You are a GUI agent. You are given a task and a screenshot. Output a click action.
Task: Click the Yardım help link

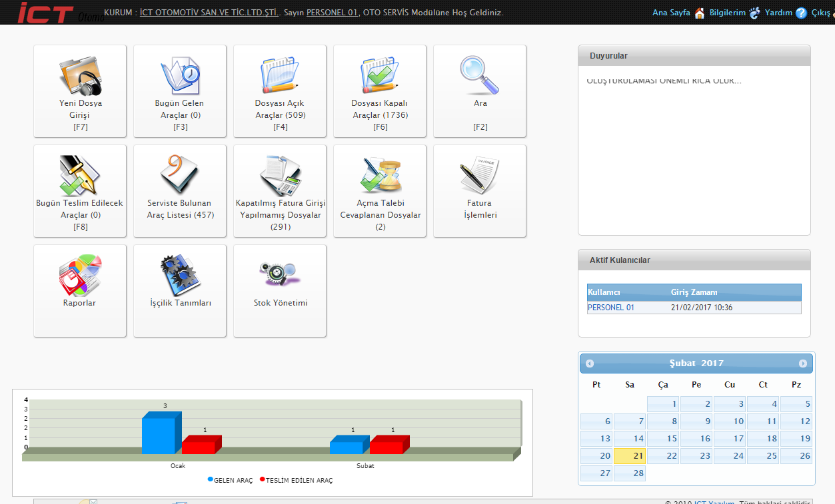pyautogui.click(x=778, y=13)
